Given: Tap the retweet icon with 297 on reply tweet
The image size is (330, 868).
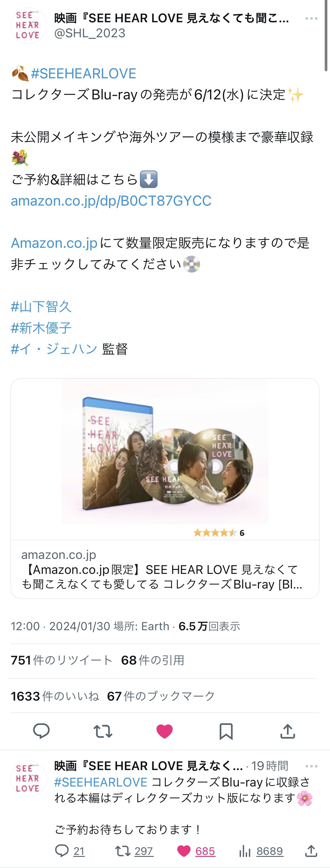Looking at the screenshot, I should [134, 851].
